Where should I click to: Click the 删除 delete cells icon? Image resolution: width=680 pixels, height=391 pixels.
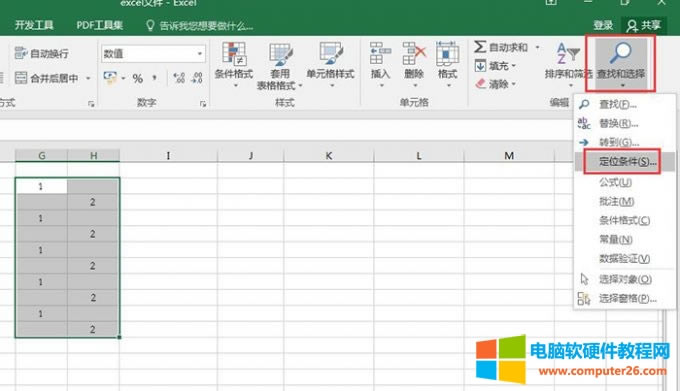(x=414, y=53)
